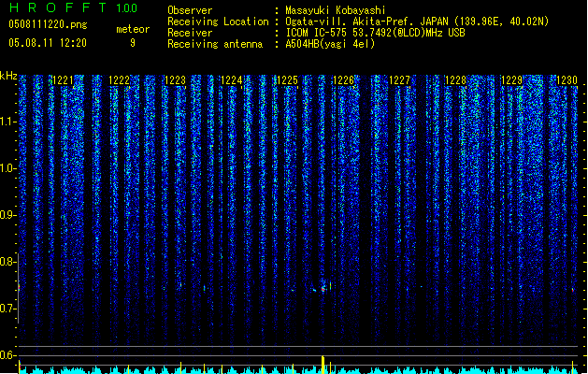Click the 'meteor' count label

tap(133, 29)
